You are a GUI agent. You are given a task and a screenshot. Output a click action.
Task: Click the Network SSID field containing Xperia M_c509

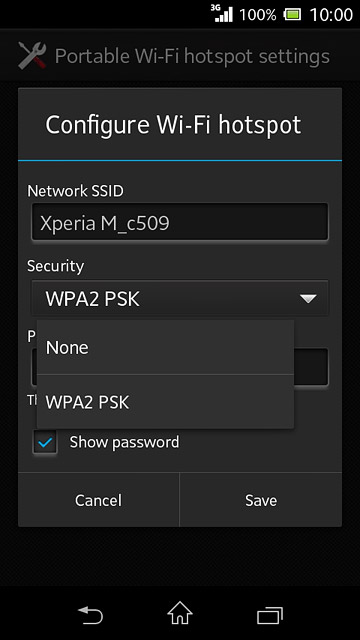pyautogui.click(x=180, y=222)
